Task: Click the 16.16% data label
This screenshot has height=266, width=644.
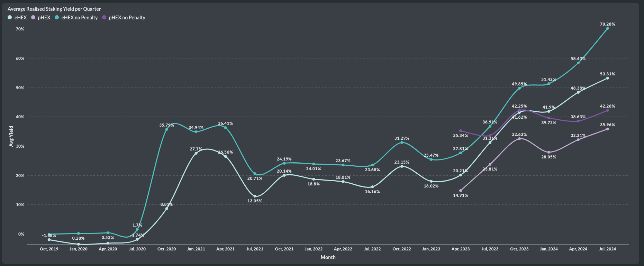Action: tap(372, 192)
